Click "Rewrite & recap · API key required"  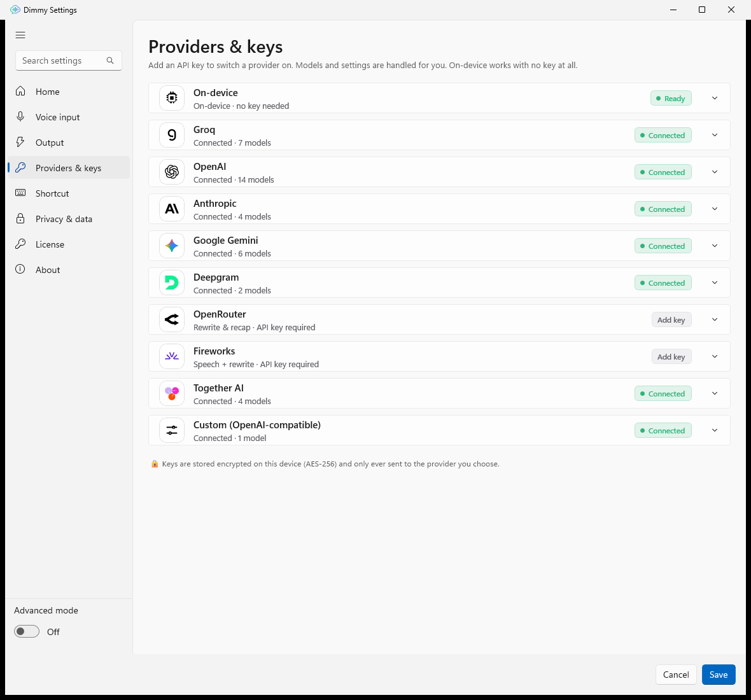click(x=254, y=327)
